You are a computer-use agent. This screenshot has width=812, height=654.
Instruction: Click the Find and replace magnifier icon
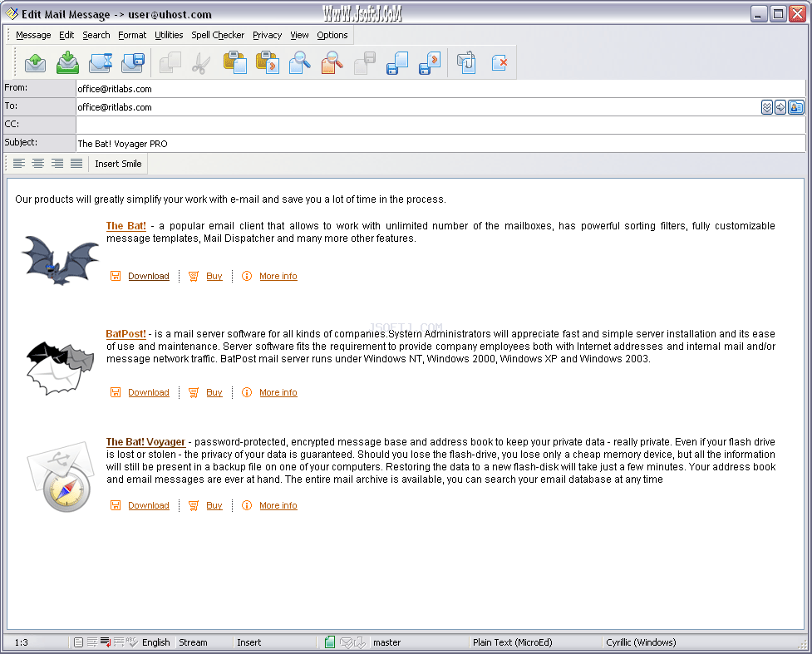[332, 63]
